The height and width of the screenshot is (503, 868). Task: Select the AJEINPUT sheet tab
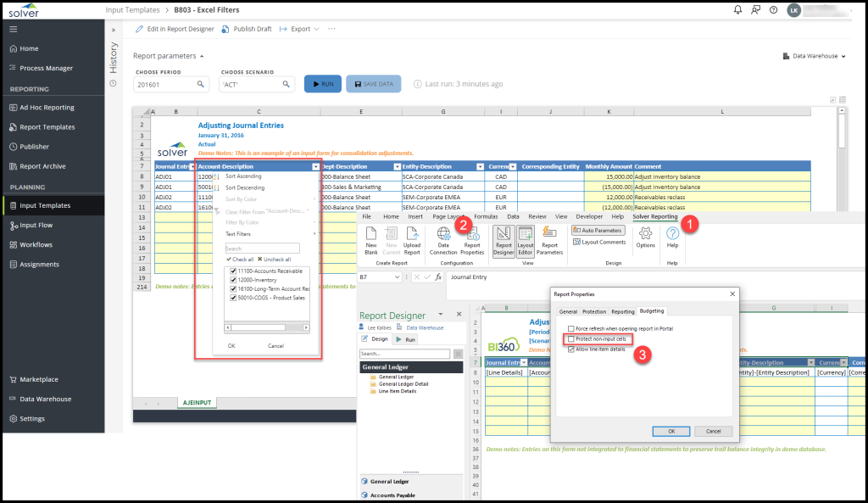(197, 403)
